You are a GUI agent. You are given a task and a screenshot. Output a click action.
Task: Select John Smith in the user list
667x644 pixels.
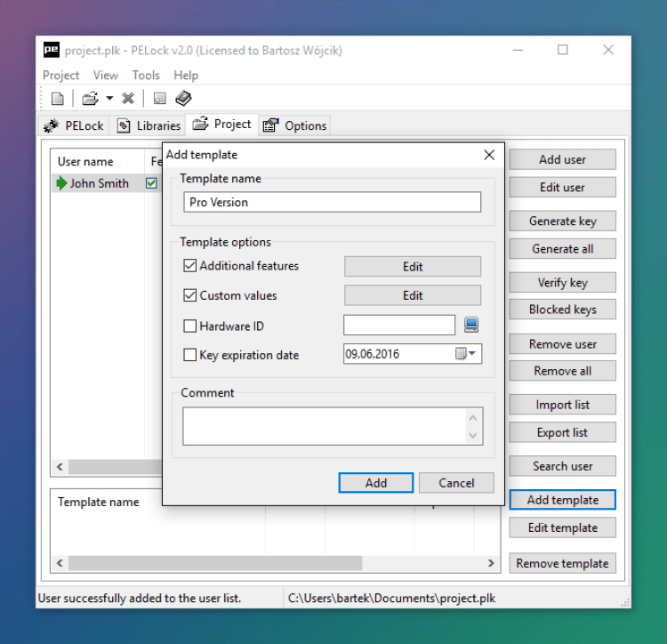point(99,183)
